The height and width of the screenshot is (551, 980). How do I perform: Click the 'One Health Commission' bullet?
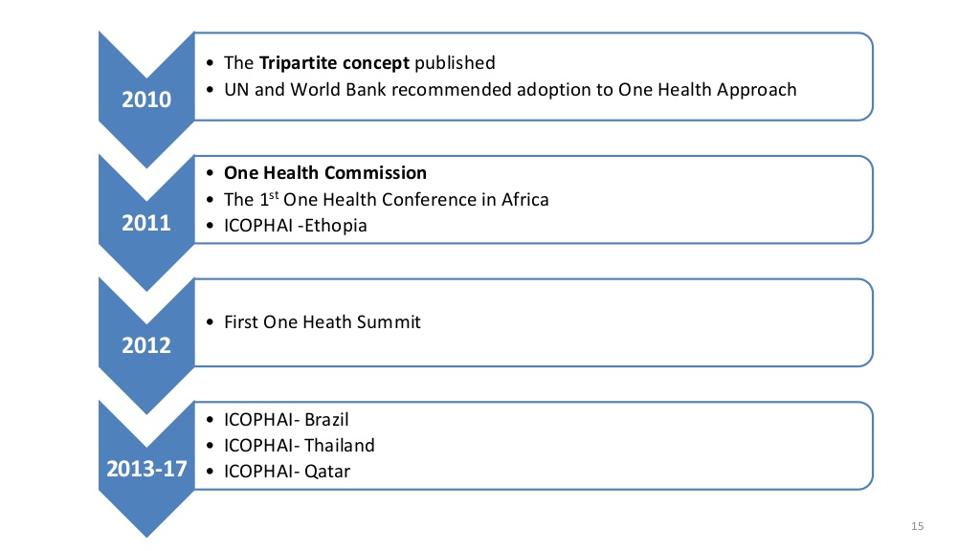(325, 173)
